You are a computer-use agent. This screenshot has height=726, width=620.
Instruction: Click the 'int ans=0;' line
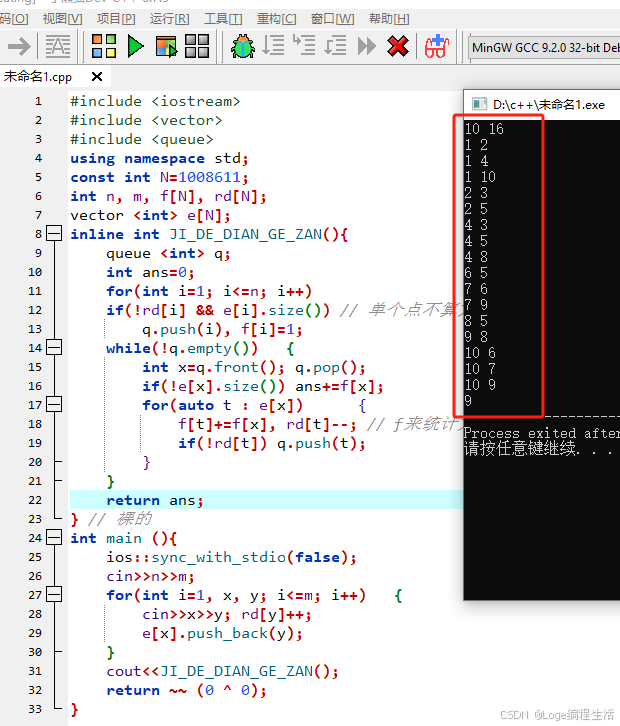click(x=150, y=272)
